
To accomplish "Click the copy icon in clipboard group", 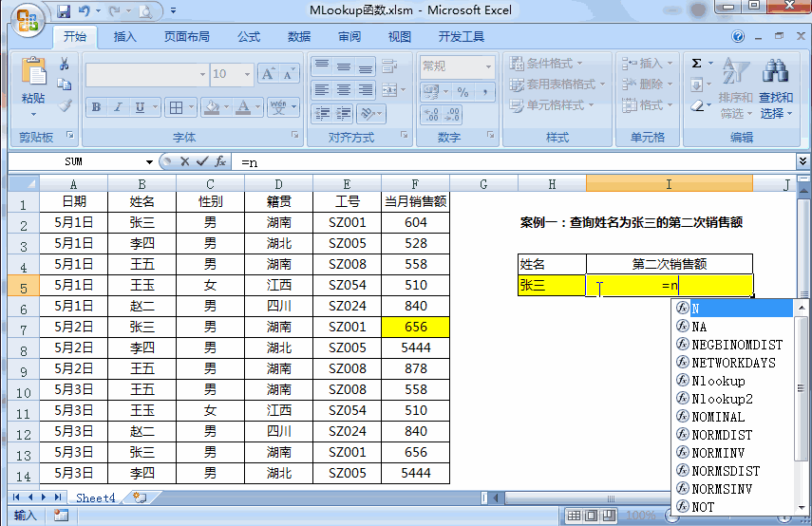I will 65,84.
